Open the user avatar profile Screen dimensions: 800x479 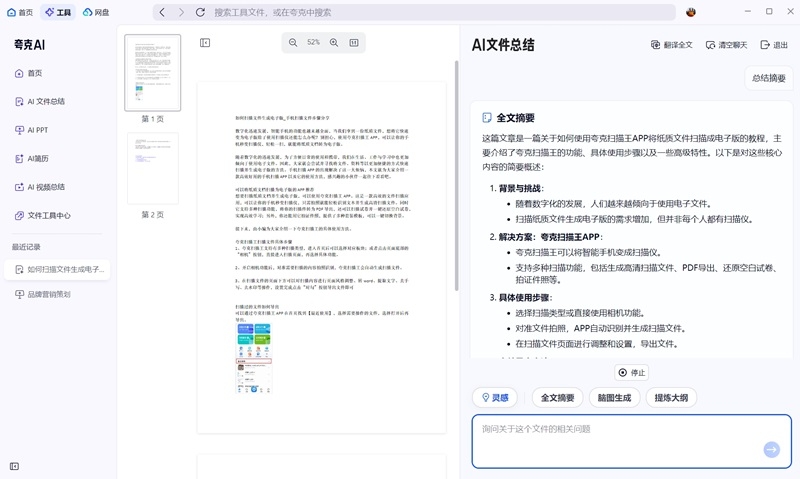click(x=691, y=12)
